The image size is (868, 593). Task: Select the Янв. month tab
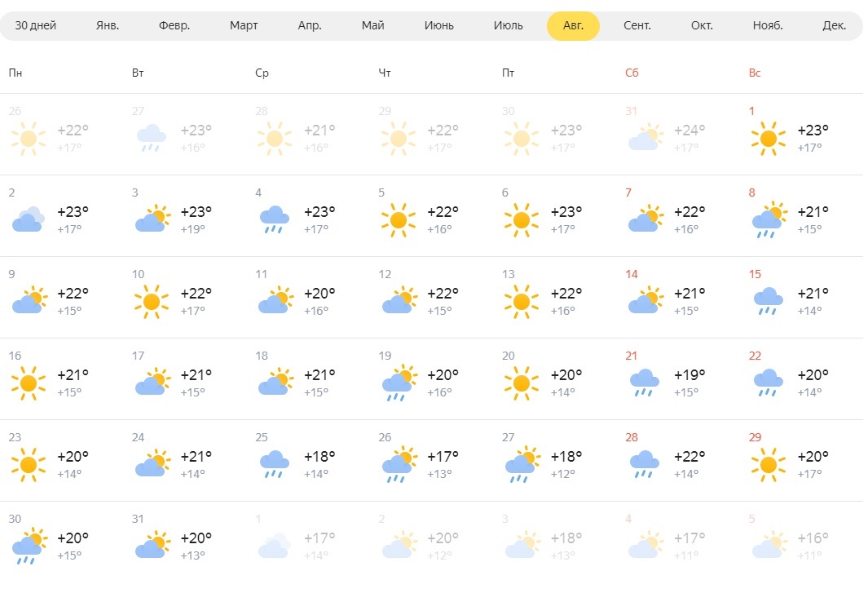coord(108,25)
